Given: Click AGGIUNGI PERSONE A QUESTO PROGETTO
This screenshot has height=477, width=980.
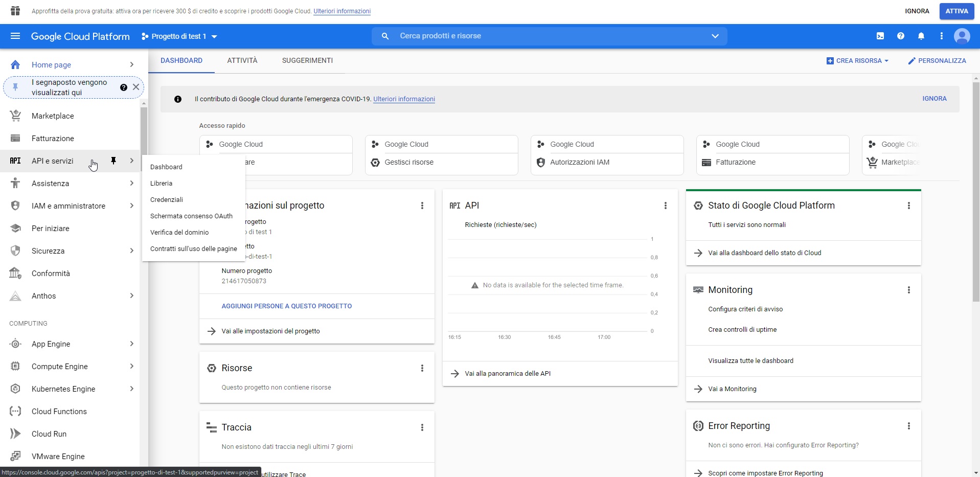Looking at the screenshot, I should pos(287,306).
